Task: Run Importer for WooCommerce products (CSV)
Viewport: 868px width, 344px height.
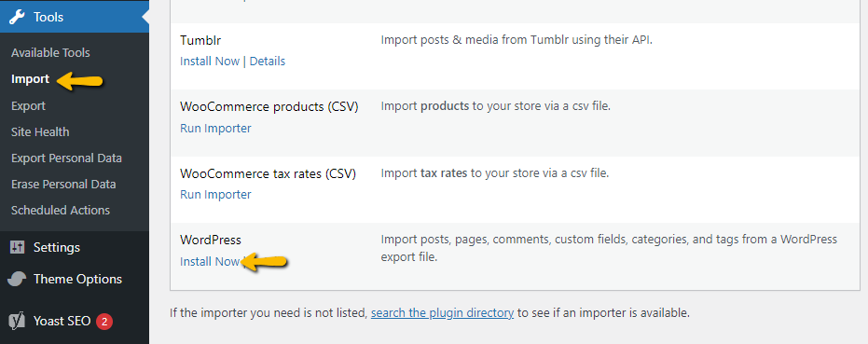Action: tap(215, 128)
